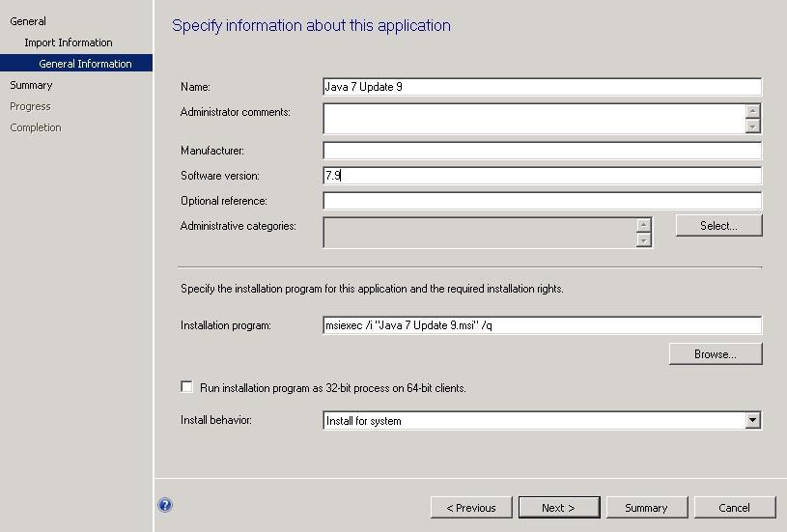
Task: Open the help icon at bottom left
Action: click(x=165, y=505)
